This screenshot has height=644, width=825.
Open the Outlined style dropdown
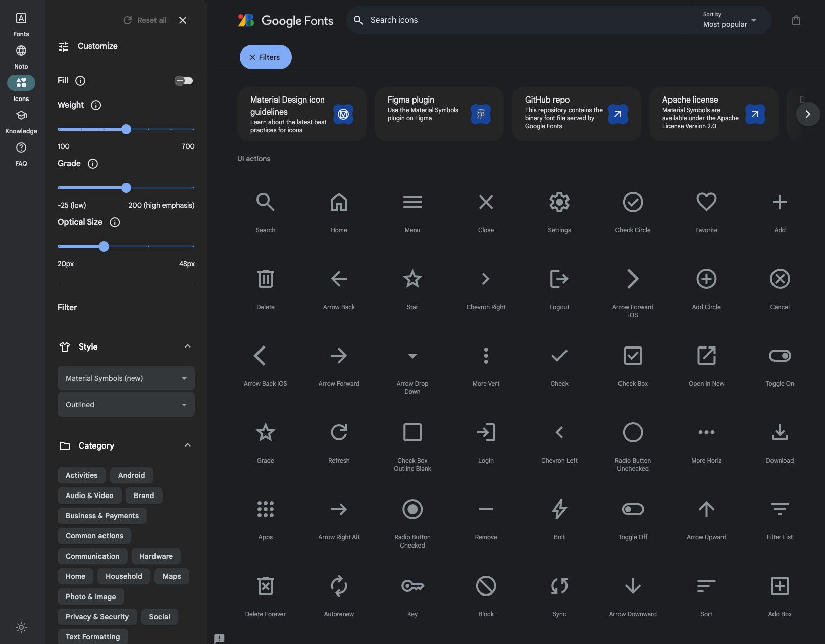click(x=126, y=405)
